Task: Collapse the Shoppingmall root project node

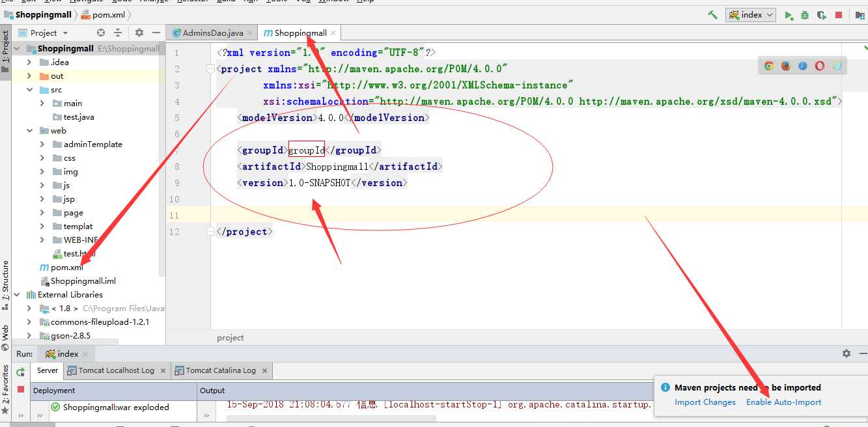Action: pos(17,49)
